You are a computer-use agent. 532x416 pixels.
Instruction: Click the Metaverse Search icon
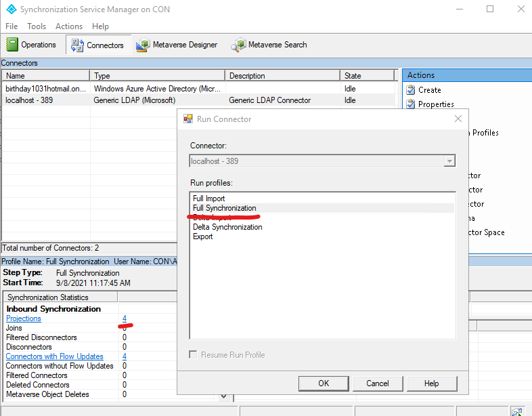point(238,45)
